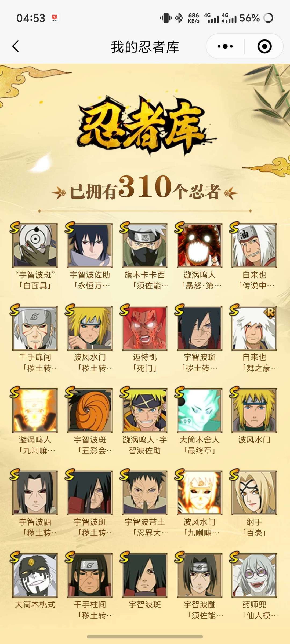The image size is (290, 644).
Task: Open the Jiraiya avatar with R badge
Action: pyautogui.click(x=254, y=328)
